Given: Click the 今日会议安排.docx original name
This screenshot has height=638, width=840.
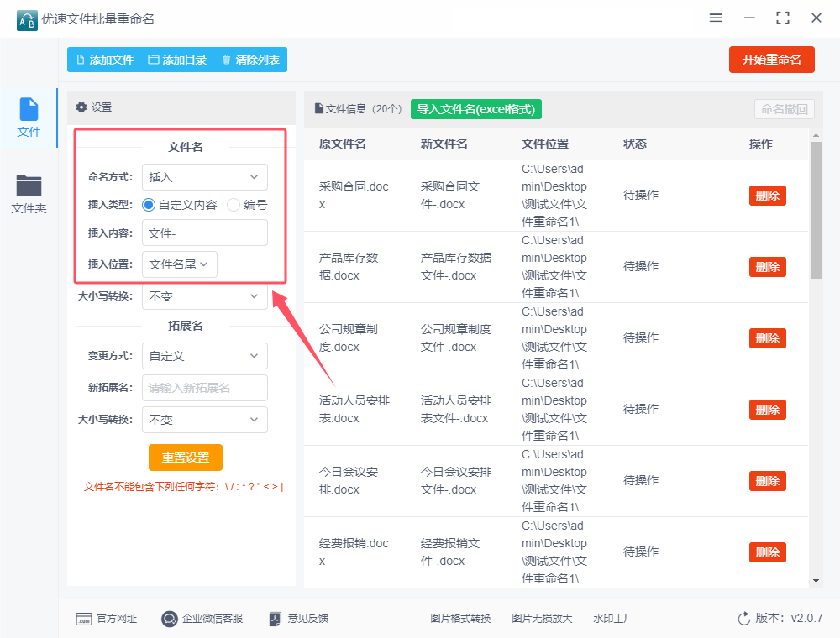Looking at the screenshot, I should 349,481.
